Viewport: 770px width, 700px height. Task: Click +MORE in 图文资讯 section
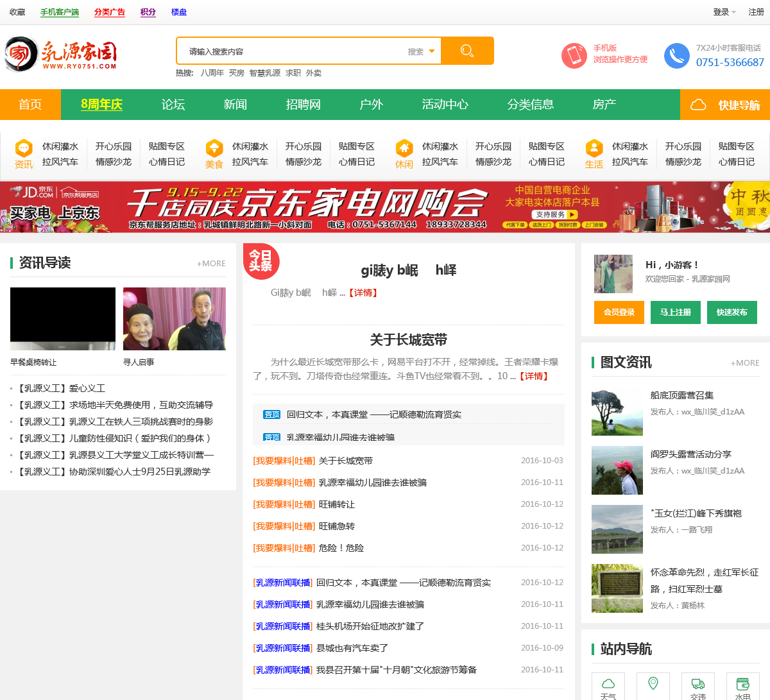point(745,363)
